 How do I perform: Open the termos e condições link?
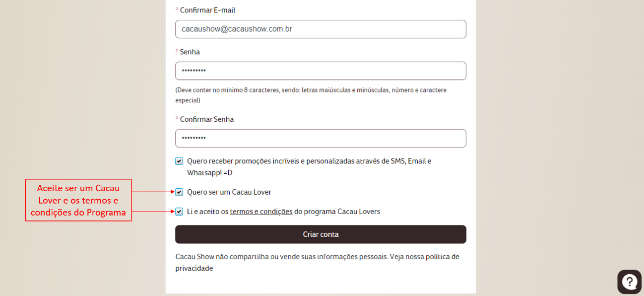pos(261,212)
